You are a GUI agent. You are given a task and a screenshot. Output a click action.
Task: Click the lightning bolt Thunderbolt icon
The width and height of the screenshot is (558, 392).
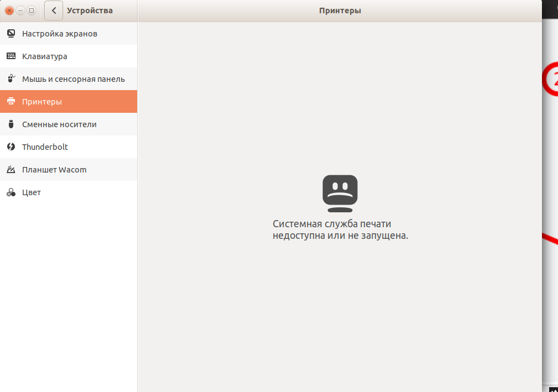(11, 147)
